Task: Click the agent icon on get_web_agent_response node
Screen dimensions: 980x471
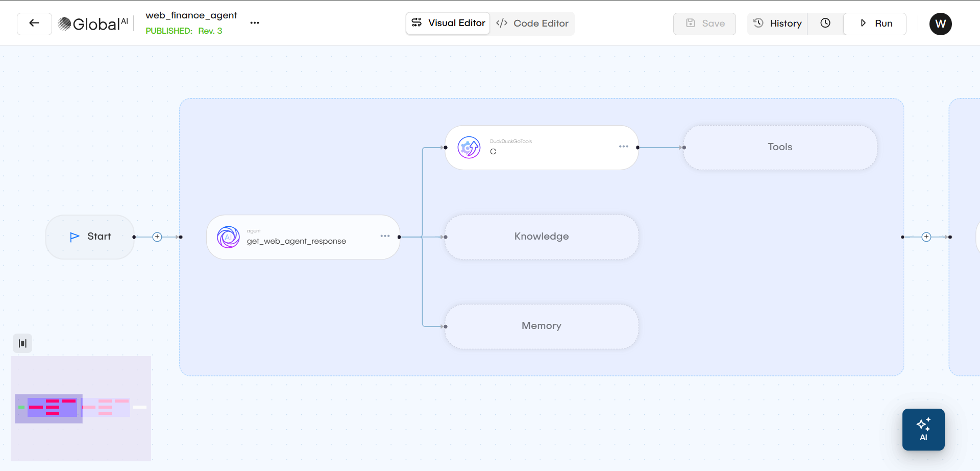Action: click(228, 237)
